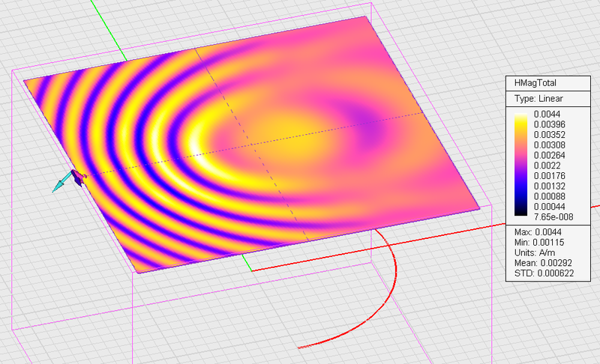Click the Min: 0.00115 statistic
The height and width of the screenshot is (364, 600).
[x=538, y=243]
